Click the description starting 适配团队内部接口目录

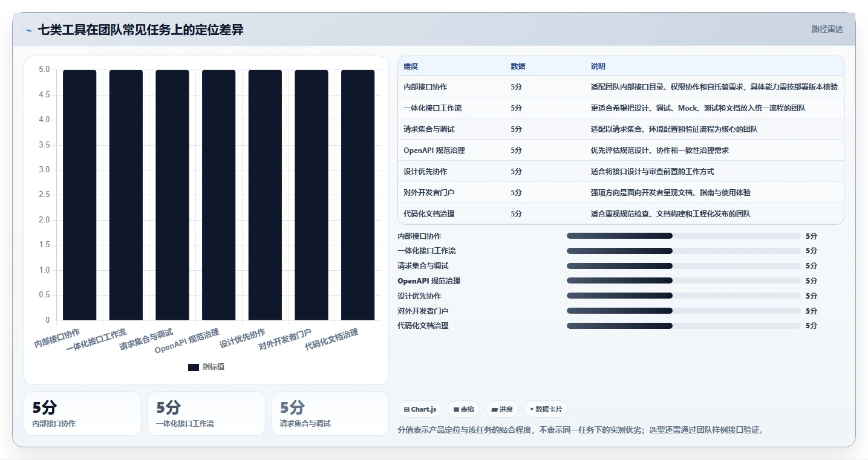click(714, 87)
